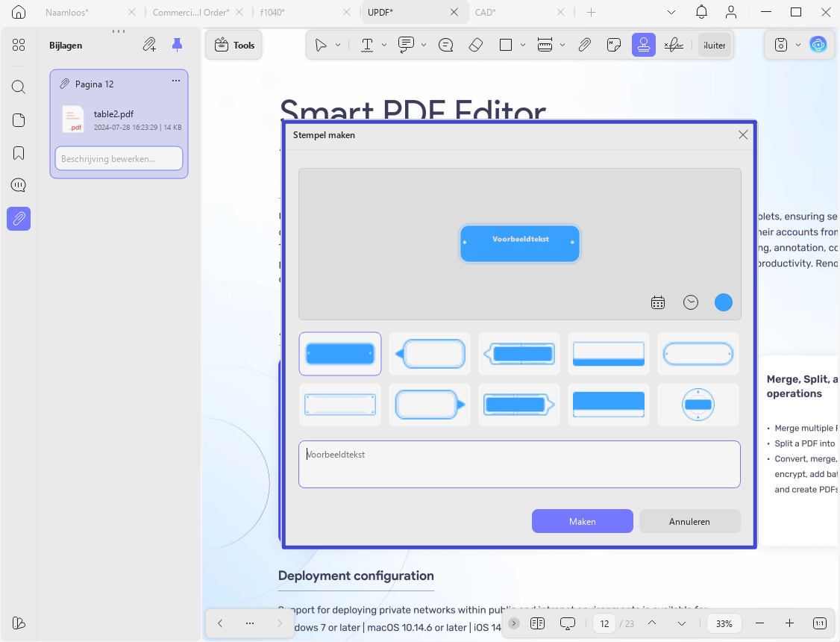840x642 pixels.
Task: Open the 33% zoom level box
Action: coord(724,624)
